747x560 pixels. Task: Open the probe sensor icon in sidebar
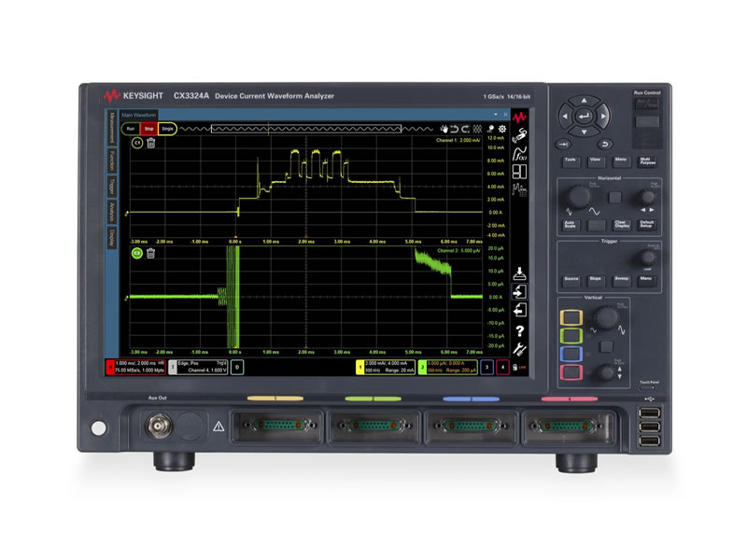coord(519,135)
